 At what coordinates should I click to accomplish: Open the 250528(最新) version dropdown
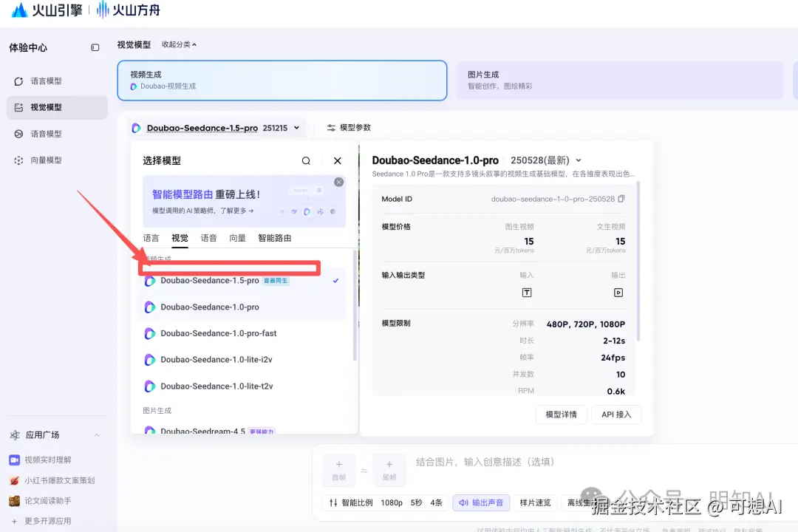(546, 160)
